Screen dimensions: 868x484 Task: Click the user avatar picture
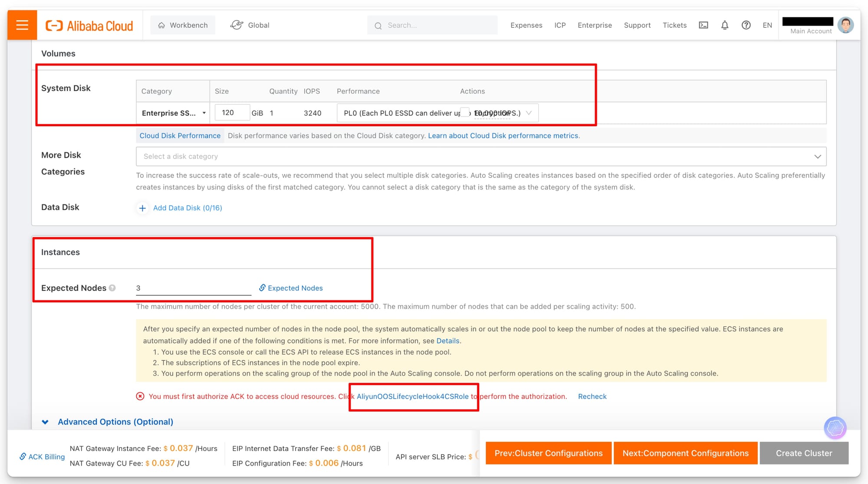click(845, 25)
